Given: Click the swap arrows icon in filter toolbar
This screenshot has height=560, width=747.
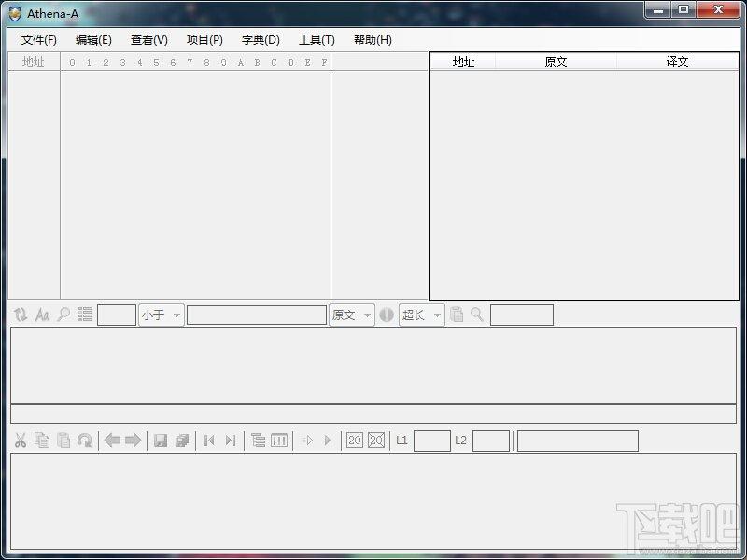Looking at the screenshot, I should (21, 315).
